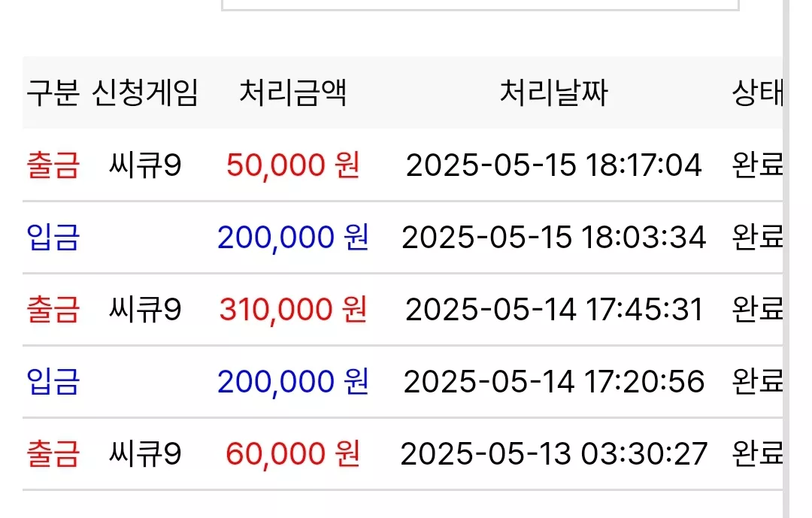812x518 pixels.
Task: Select the 310,000 원 amount
Action: [x=293, y=309]
